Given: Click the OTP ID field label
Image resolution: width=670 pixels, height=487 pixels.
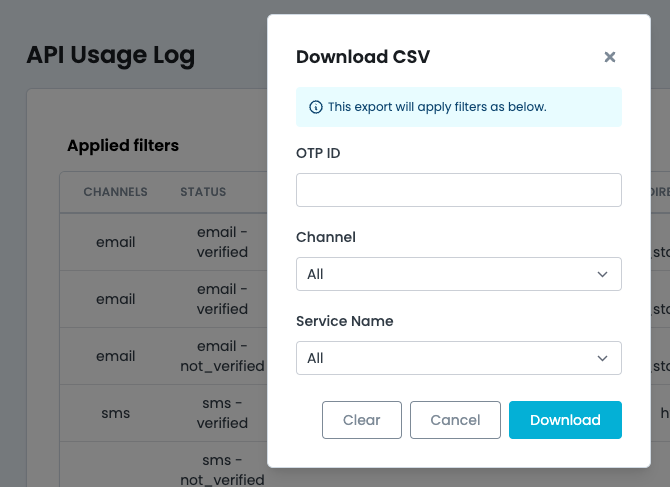Looking at the screenshot, I should coord(318,153).
